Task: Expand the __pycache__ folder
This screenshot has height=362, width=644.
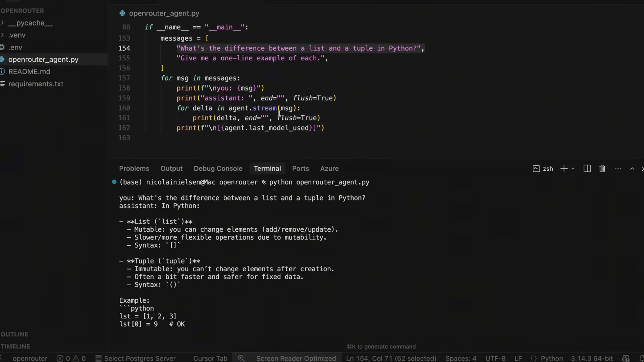Action: [30, 23]
